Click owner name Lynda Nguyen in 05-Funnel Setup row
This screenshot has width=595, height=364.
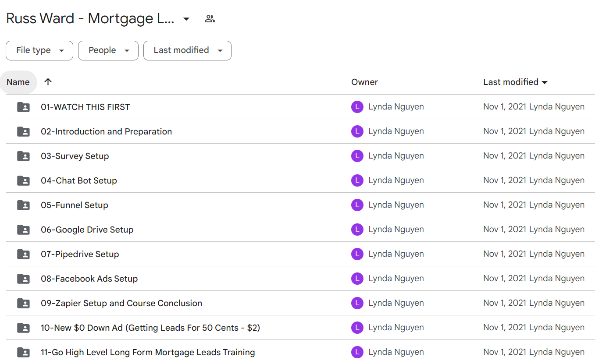[396, 205]
